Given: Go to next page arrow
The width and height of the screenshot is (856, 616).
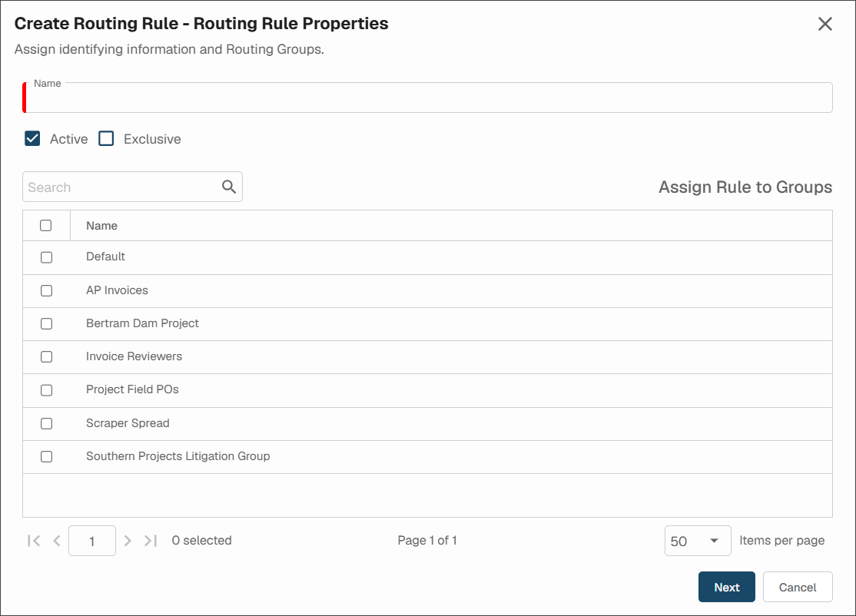Looking at the screenshot, I should 128,541.
